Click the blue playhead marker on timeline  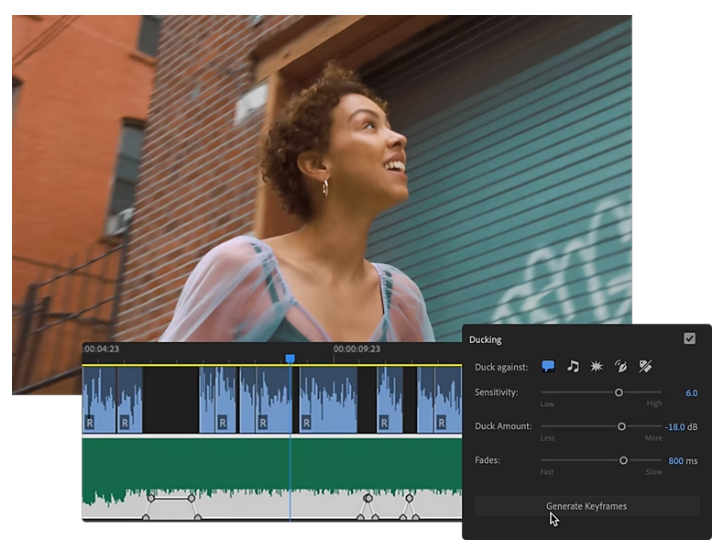tap(290, 358)
